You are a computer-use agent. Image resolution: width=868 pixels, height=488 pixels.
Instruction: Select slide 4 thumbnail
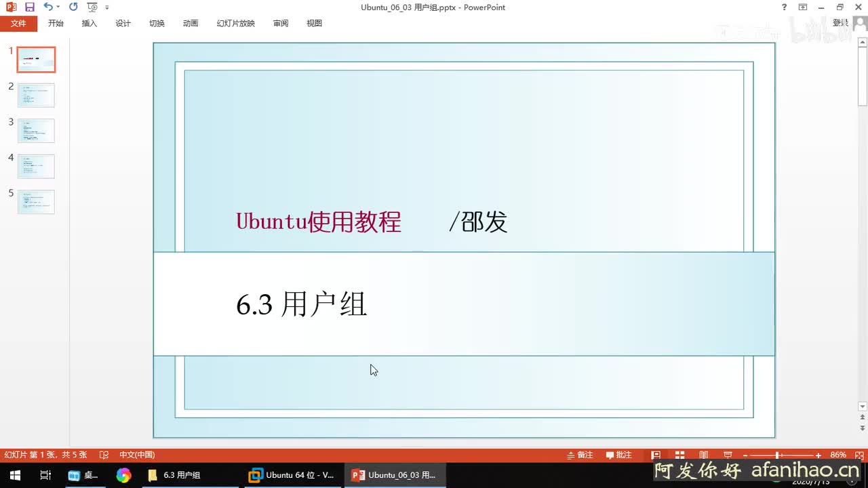point(36,166)
